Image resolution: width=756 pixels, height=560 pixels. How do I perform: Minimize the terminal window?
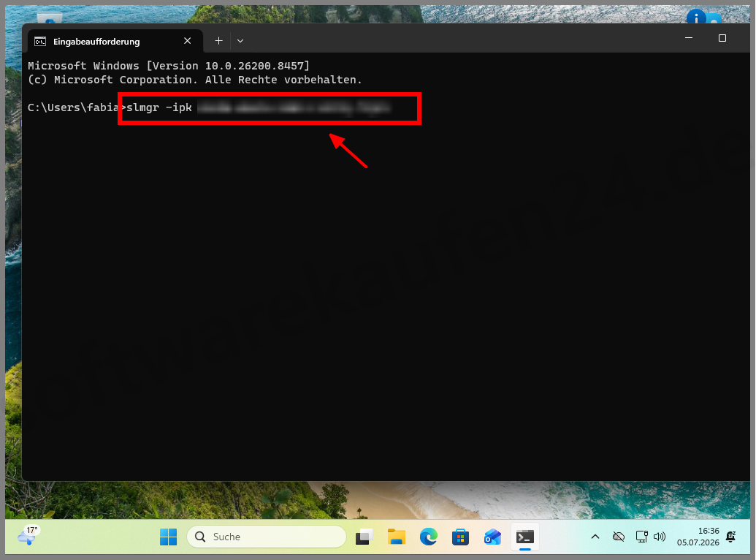click(689, 38)
